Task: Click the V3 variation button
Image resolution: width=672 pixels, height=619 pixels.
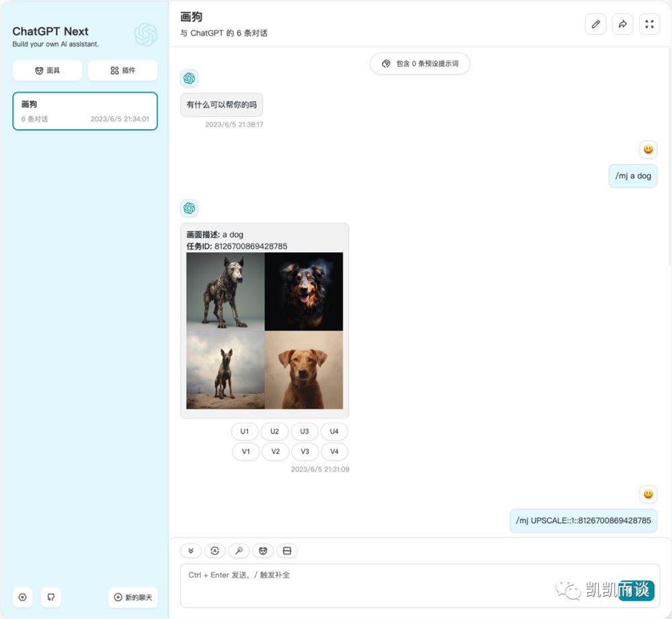Action: pos(304,452)
